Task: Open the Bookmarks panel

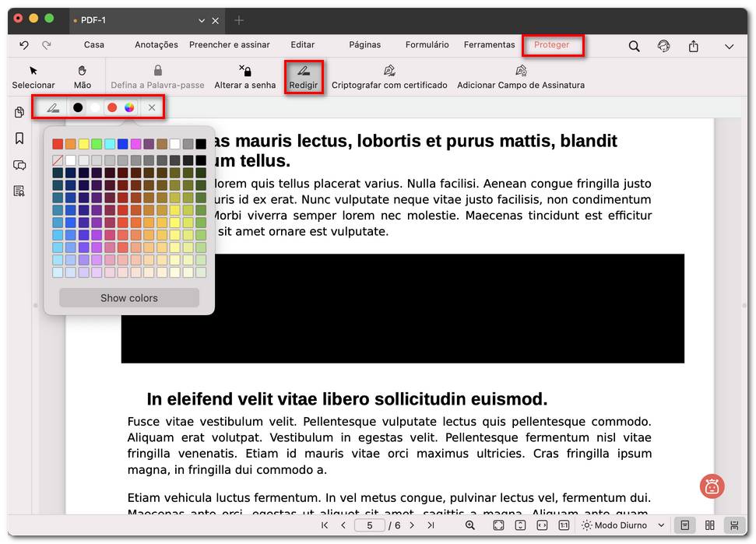Action: click(x=17, y=139)
